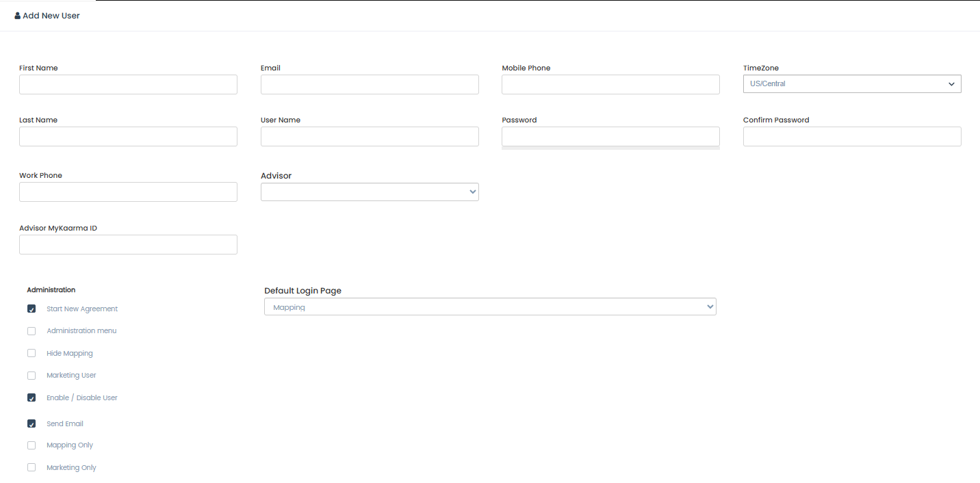Image resolution: width=980 pixels, height=483 pixels.
Task: Tick the Marketing User checkbox
Action: point(31,376)
